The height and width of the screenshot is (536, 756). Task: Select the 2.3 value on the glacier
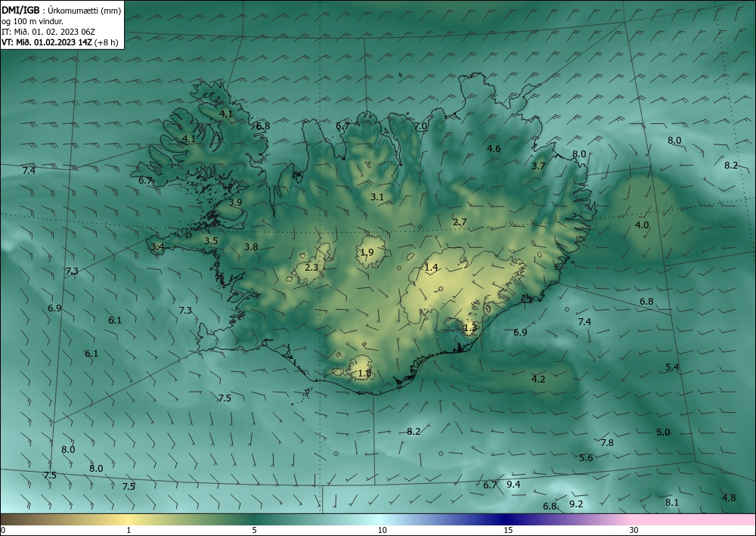(x=311, y=267)
